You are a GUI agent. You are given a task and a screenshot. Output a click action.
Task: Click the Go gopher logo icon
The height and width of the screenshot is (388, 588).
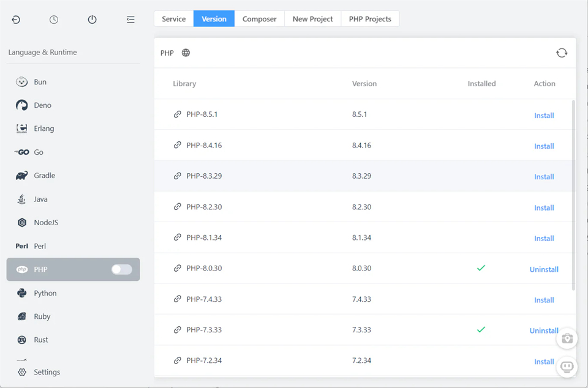[x=22, y=152]
